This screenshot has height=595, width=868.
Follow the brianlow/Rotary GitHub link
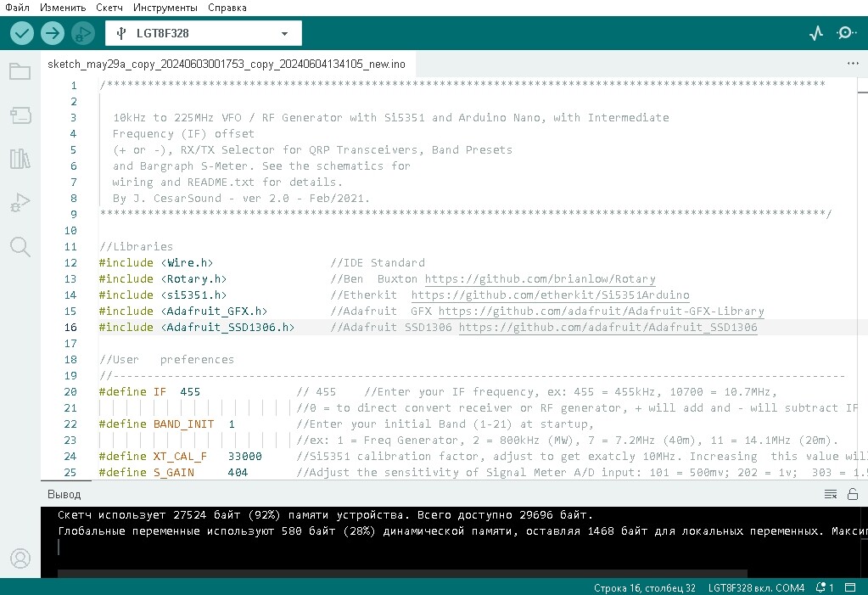tap(540, 279)
